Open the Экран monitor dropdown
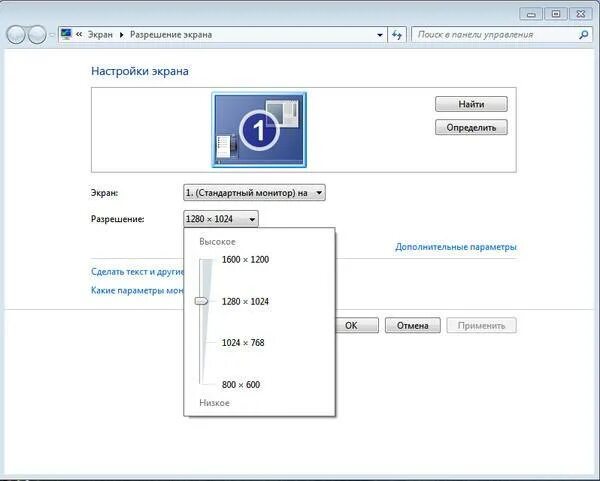600x481 pixels. point(254,193)
